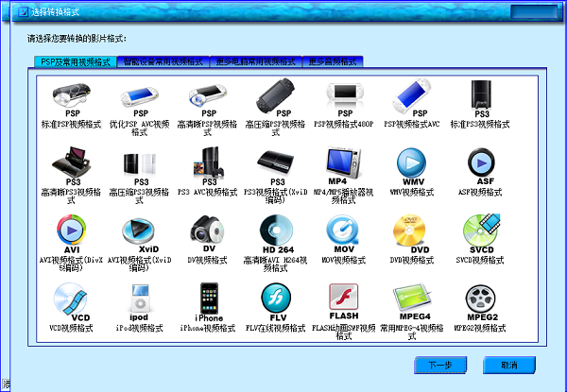Switch to 更多音频格式 tab

click(333, 61)
